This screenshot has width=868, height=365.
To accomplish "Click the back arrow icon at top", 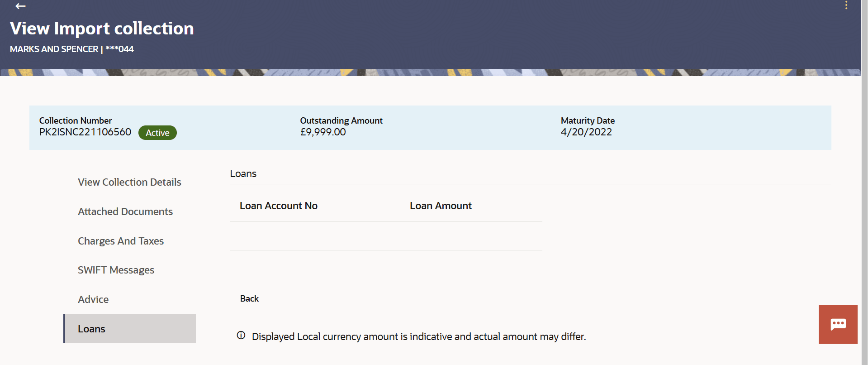I will [20, 6].
